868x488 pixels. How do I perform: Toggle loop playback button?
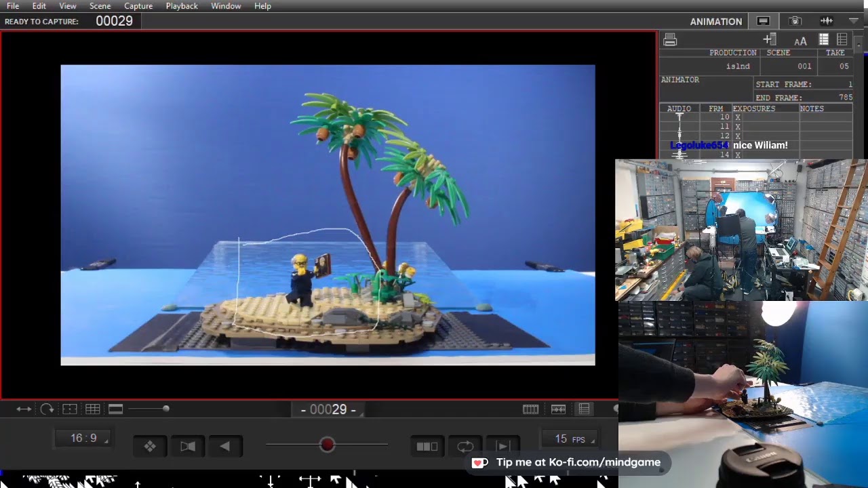click(465, 446)
